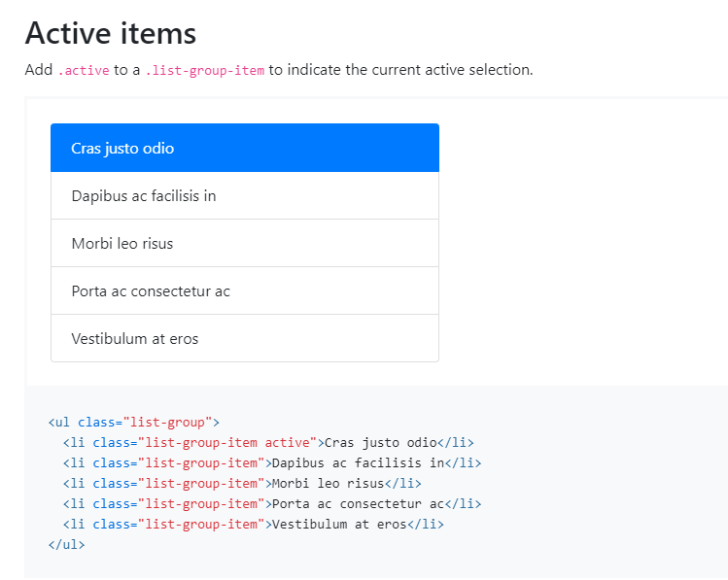Click the "Active items" heading
This screenshot has height=580, width=728.
tap(111, 33)
